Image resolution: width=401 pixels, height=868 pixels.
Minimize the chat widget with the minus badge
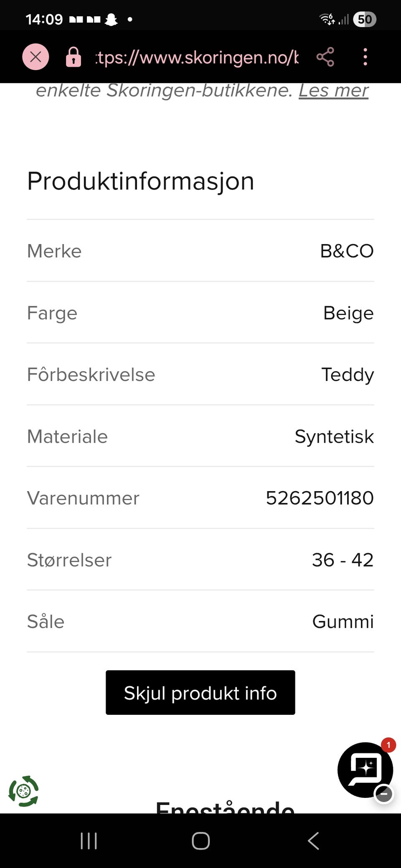tap(383, 794)
